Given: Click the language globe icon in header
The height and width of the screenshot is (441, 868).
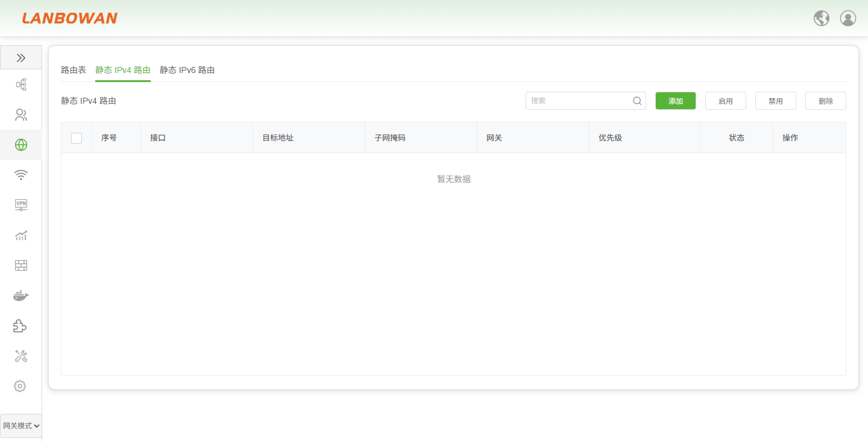Looking at the screenshot, I should click(822, 19).
